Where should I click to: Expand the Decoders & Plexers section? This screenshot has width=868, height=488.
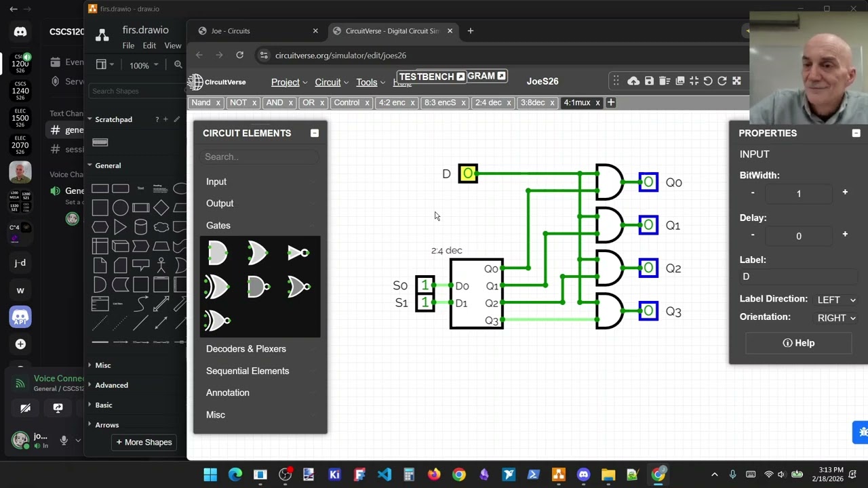click(246, 349)
